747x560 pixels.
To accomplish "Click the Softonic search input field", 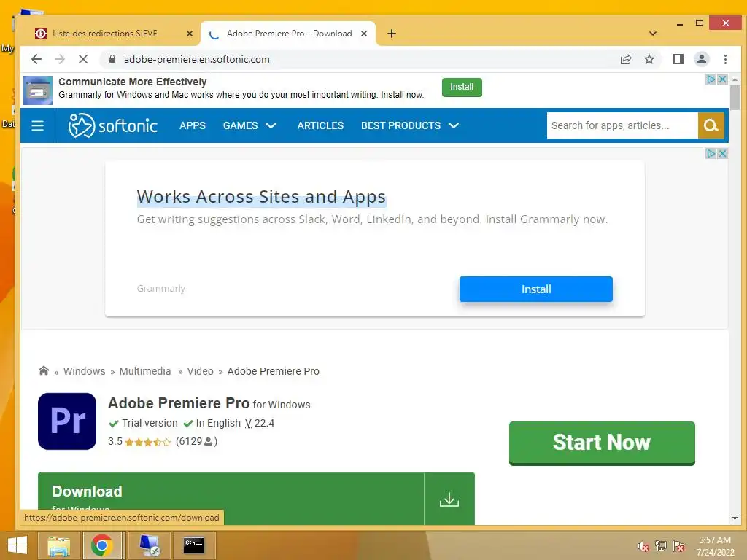I will (x=622, y=125).
